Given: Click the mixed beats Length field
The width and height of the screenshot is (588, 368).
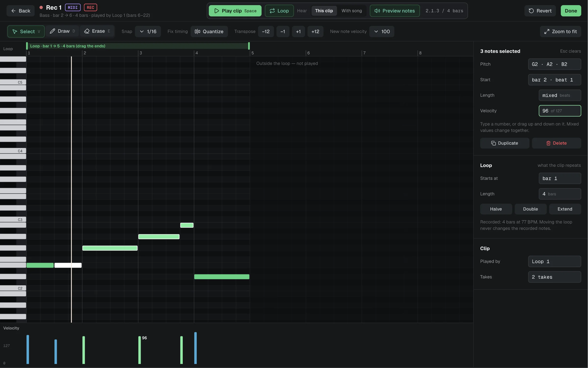Looking at the screenshot, I should pos(560,95).
